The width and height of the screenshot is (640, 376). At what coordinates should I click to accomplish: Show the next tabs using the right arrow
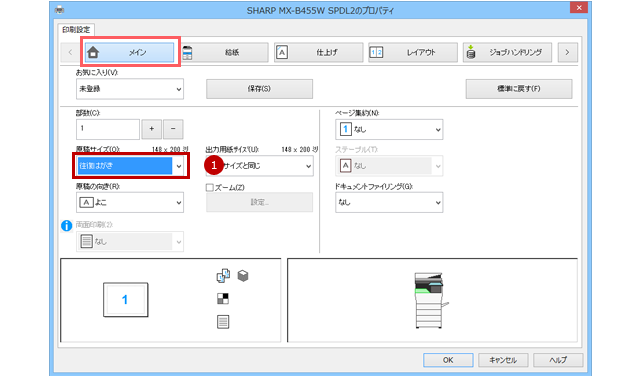click(x=567, y=52)
